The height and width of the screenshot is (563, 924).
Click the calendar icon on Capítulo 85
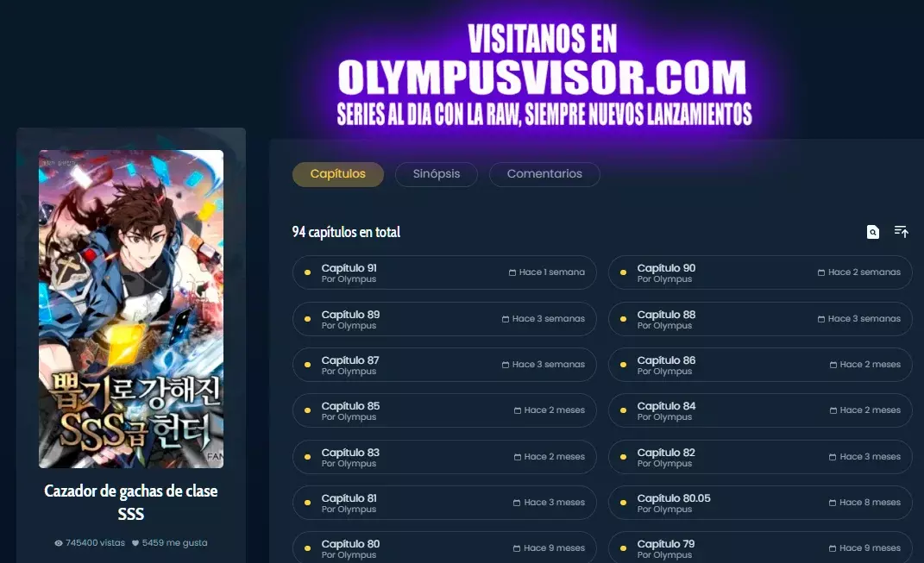518,410
